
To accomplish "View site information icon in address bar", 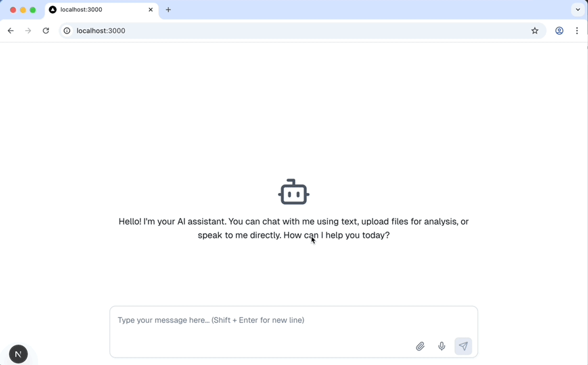I will pyautogui.click(x=67, y=31).
